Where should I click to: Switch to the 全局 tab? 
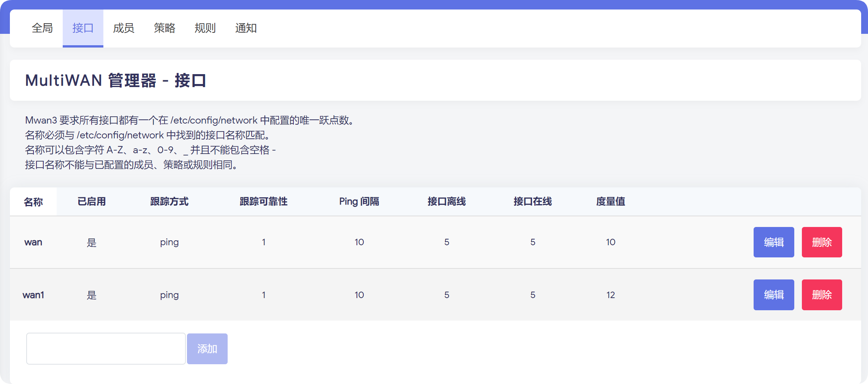point(42,28)
